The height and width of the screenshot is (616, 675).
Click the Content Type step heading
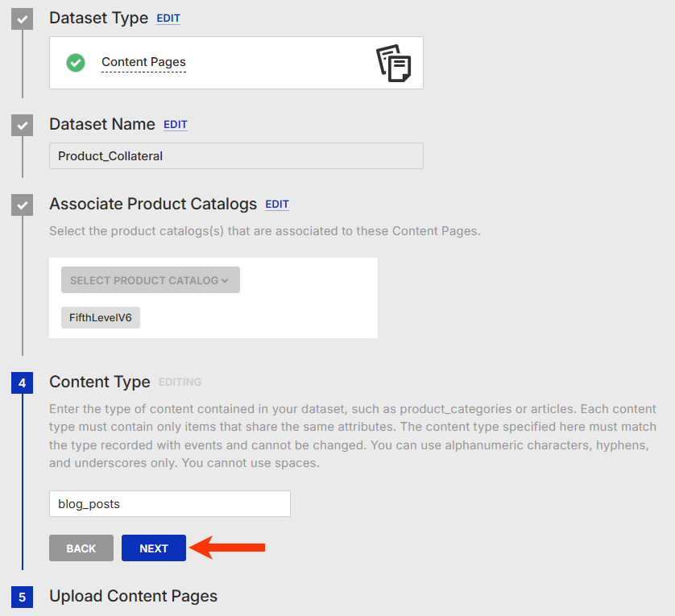(100, 382)
